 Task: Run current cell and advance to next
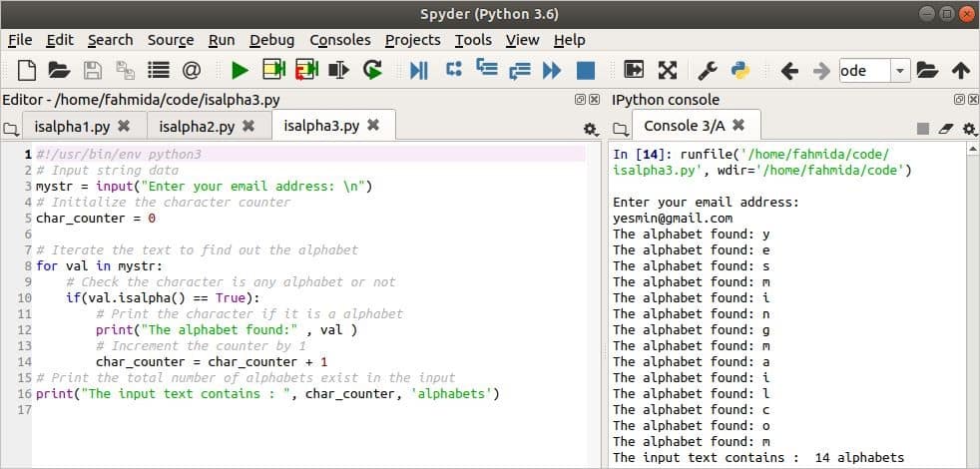pyautogui.click(x=307, y=70)
